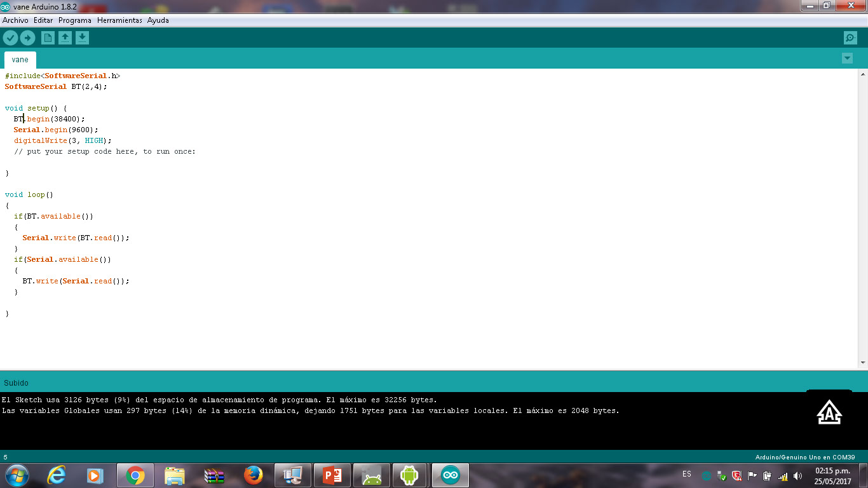Open the network signal tray icon
This screenshot has width=868, height=488.
(783, 476)
